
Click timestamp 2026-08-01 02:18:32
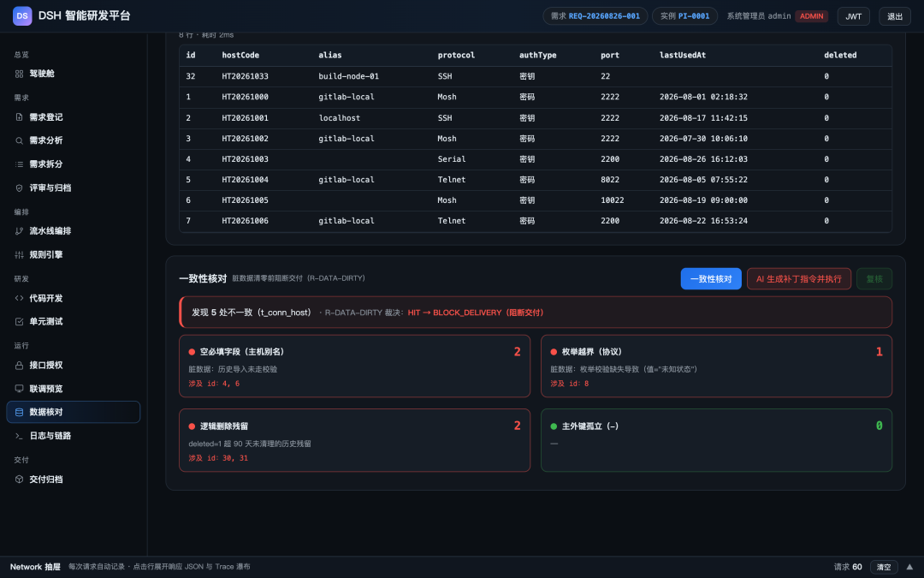(703, 98)
